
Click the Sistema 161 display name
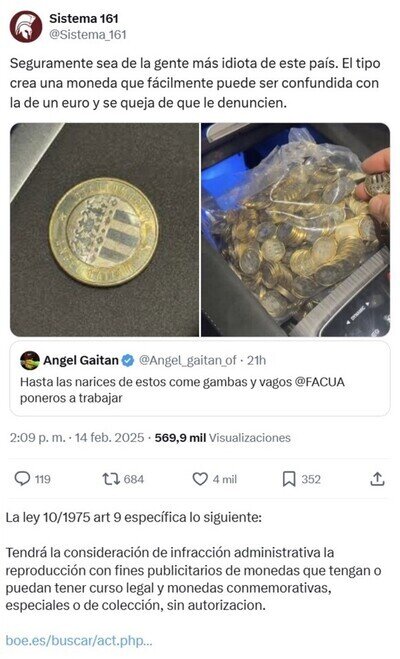[x=84, y=18]
